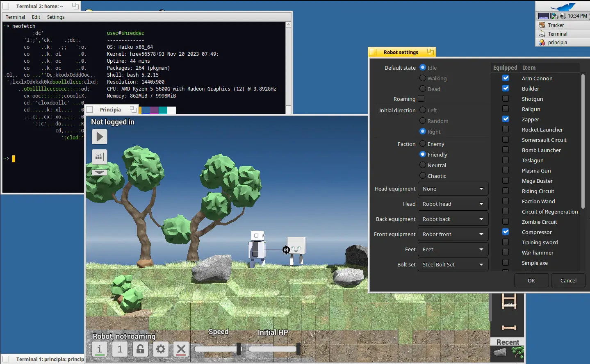Enable the Shotgun equipped checkbox
The width and height of the screenshot is (590, 364).
point(506,98)
